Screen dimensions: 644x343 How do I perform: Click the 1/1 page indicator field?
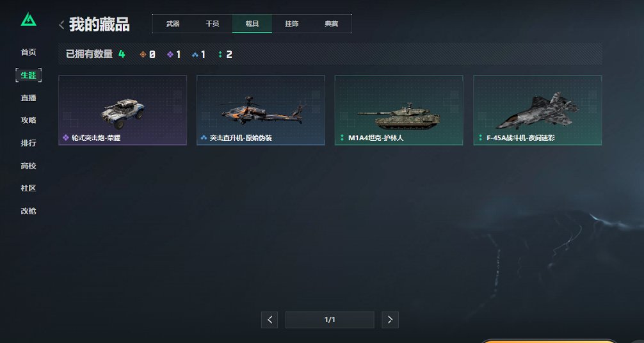click(x=330, y=319)
